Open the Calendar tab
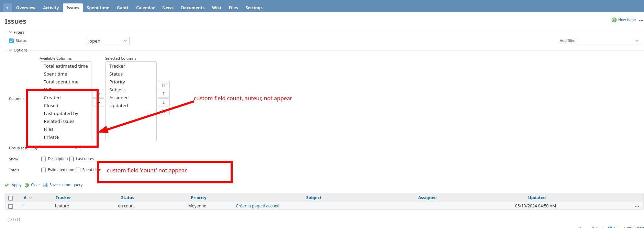The image size is (644, 228). point(145,8)
